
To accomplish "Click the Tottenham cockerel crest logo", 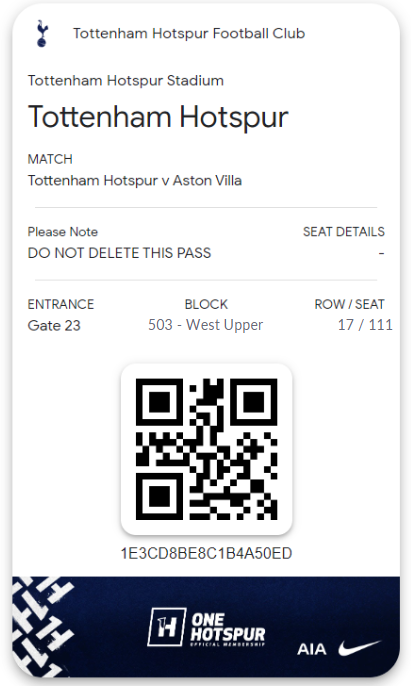I will 42,33.
